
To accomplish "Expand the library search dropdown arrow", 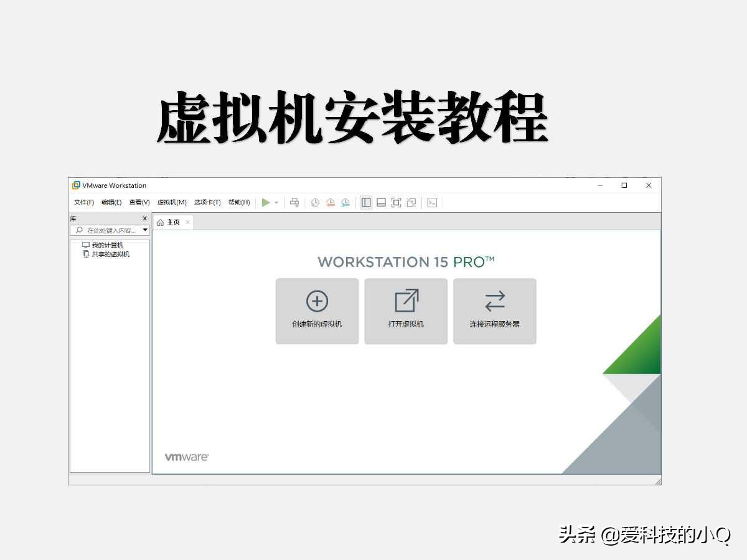I will point(145,230).
